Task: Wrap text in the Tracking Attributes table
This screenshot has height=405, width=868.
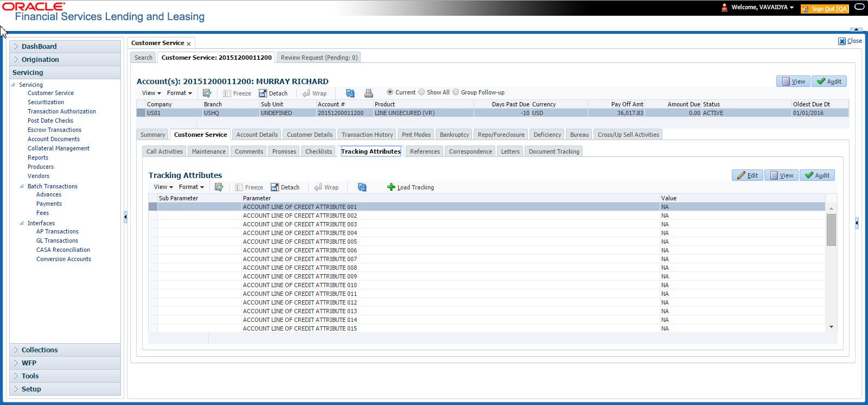Action: (326, 187)
